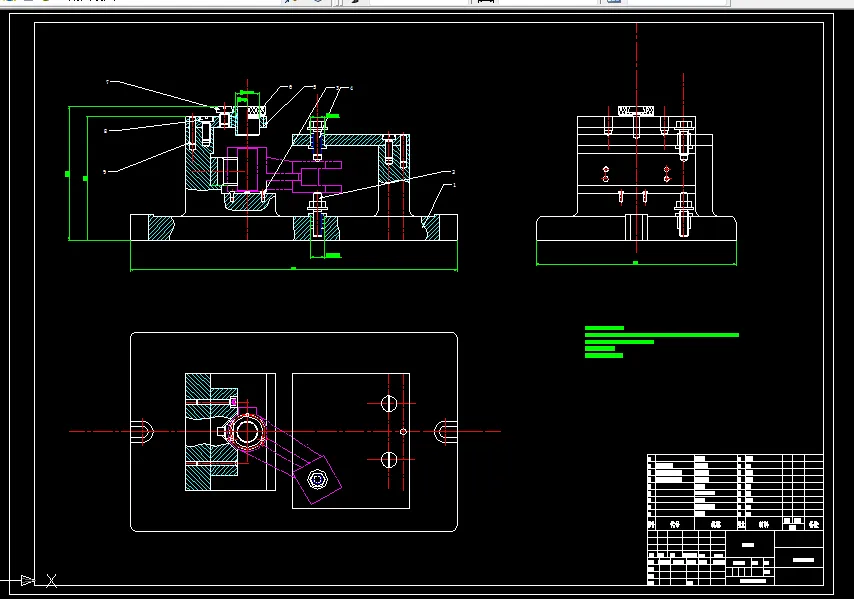Select the green technical notes text block

[x=661, y=342]
